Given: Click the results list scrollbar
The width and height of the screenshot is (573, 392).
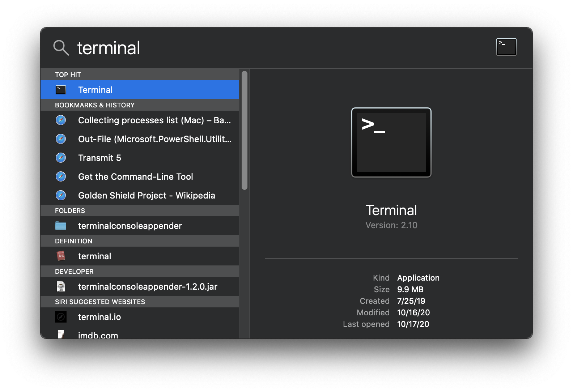Looking at the screenshot, I should [x=245, y=130].
